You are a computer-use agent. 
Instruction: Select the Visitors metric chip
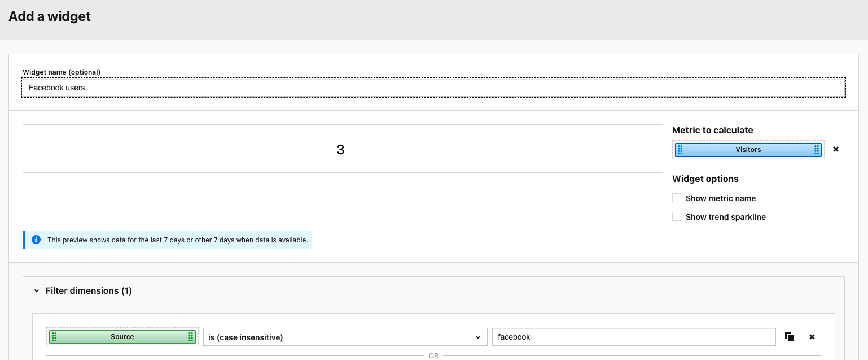(748, 150)
